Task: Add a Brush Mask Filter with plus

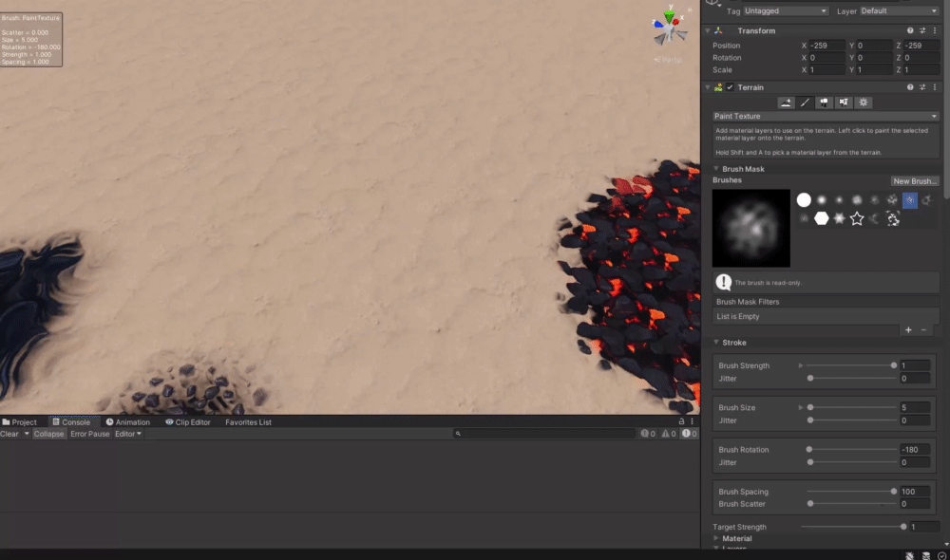Action: (908, 330)
